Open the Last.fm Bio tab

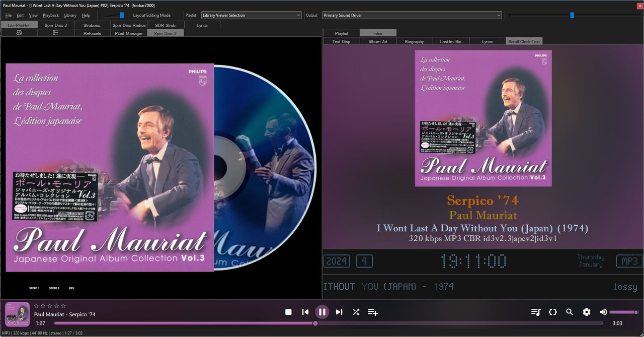[x=451, y=41]
